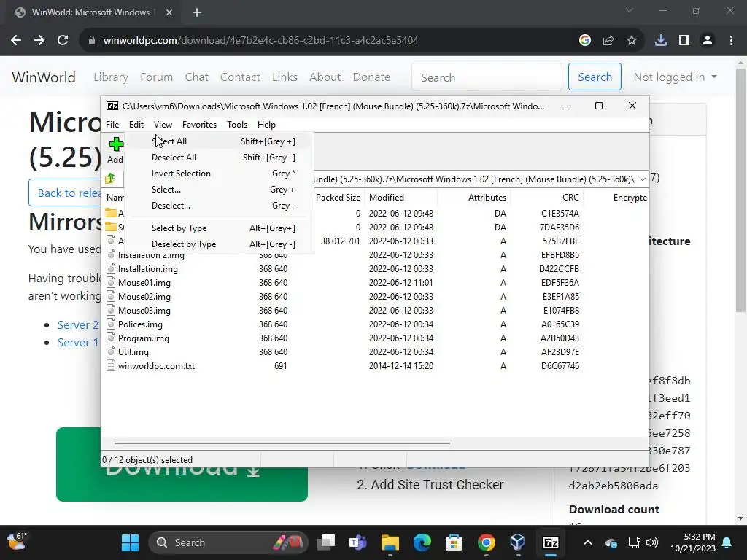Click the Google account icon in address bar
747x560 pixels.
(585, 41)
